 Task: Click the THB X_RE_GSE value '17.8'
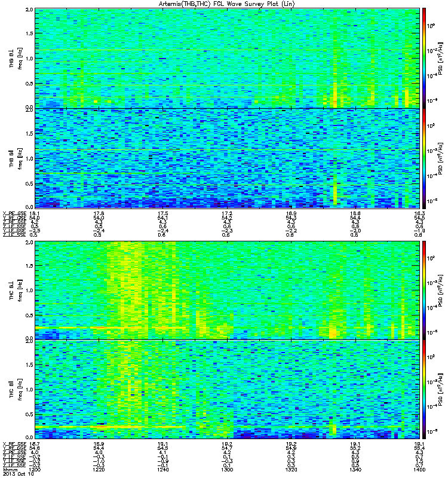point(99,213)
